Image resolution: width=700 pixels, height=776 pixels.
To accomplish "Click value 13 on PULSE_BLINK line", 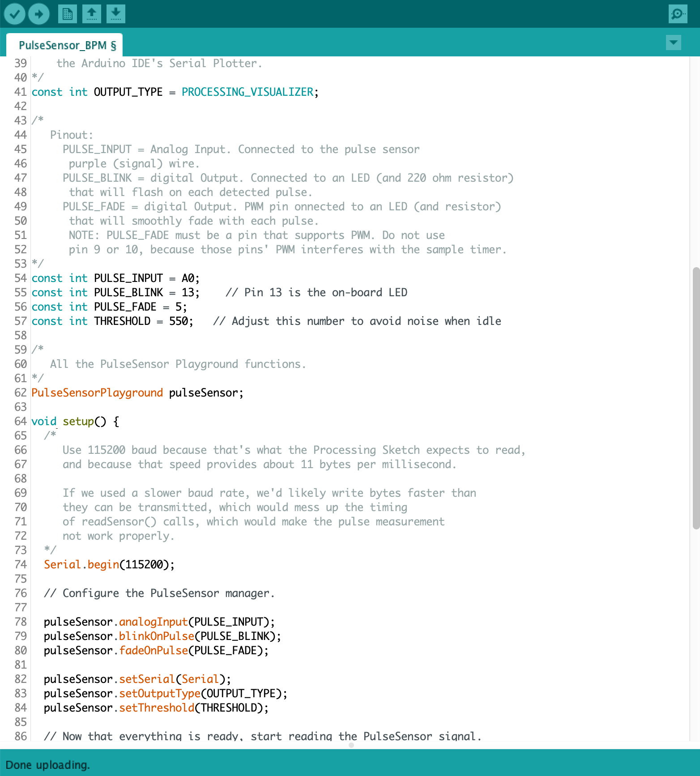I will click(188, 292).
